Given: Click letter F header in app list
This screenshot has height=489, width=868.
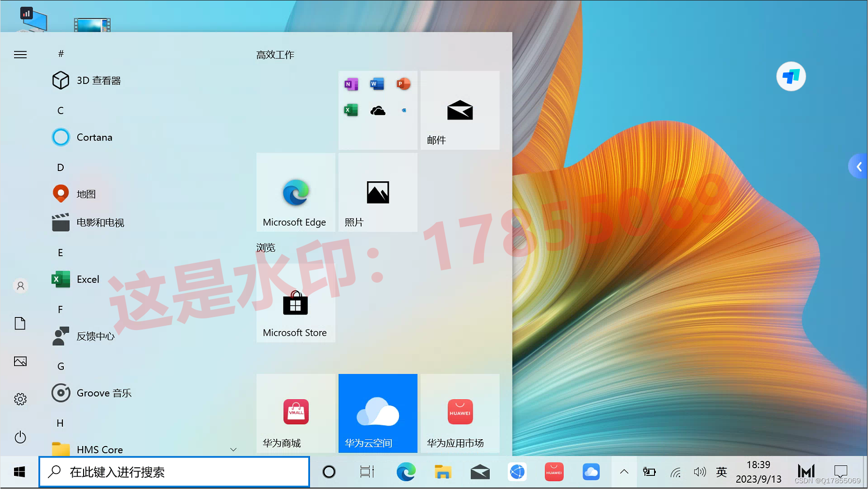Looking at the screenshot, I should pos(60,309).
